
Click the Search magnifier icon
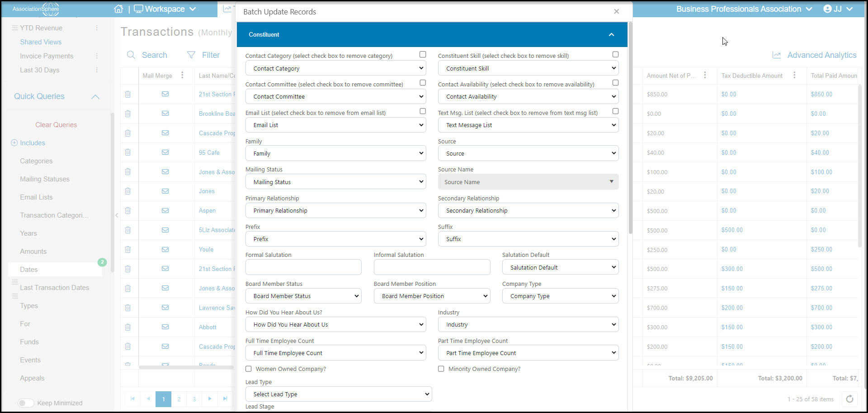(x=131, y=55)
